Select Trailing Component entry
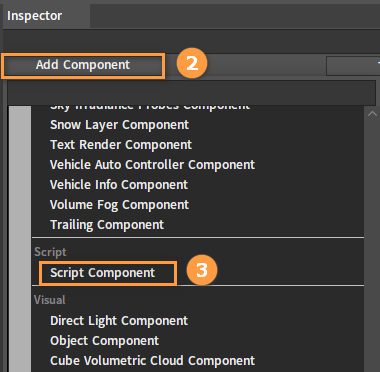The image size is (380, 372). coord(107,225)
